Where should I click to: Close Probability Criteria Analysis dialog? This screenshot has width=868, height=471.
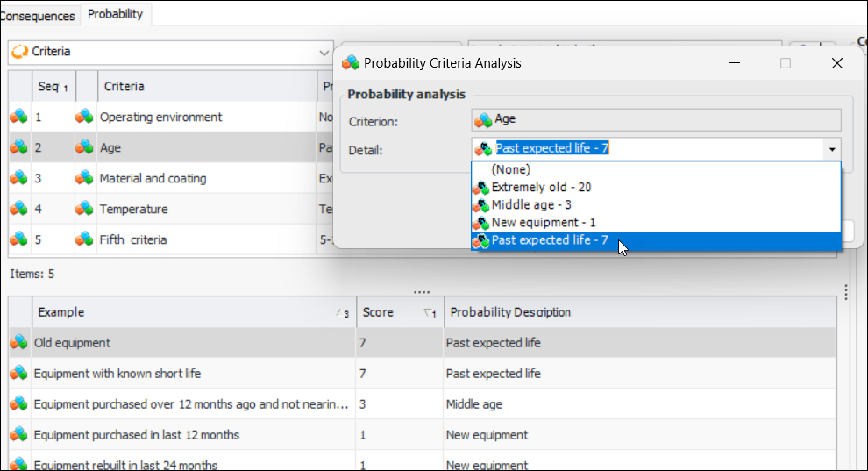click(837, 63)
